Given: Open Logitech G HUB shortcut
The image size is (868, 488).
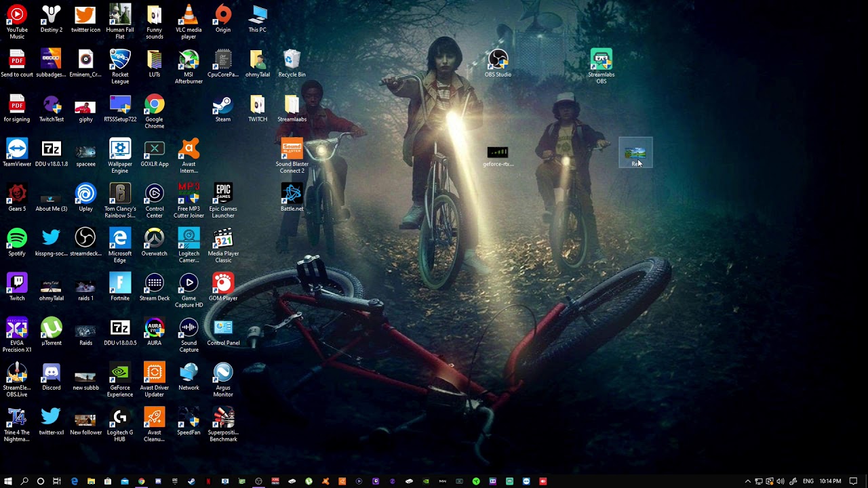Looking at the screenshot, I should pos(120,424).
